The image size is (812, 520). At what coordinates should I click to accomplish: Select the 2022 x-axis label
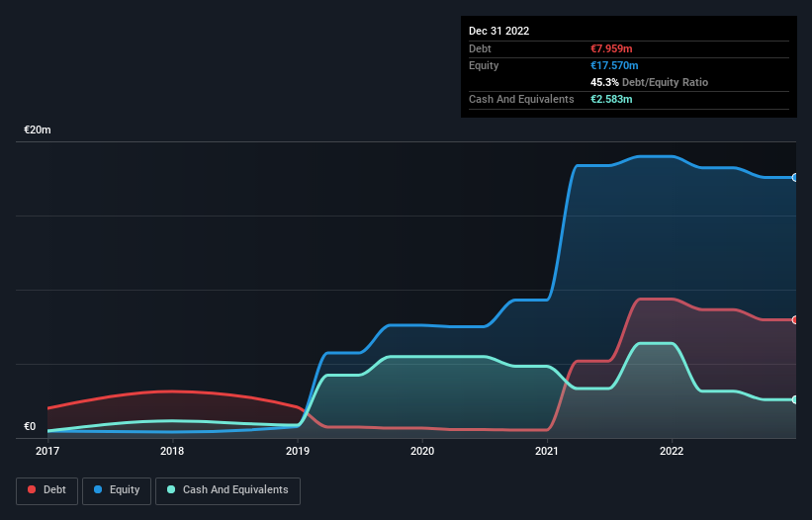pos(672,451)
